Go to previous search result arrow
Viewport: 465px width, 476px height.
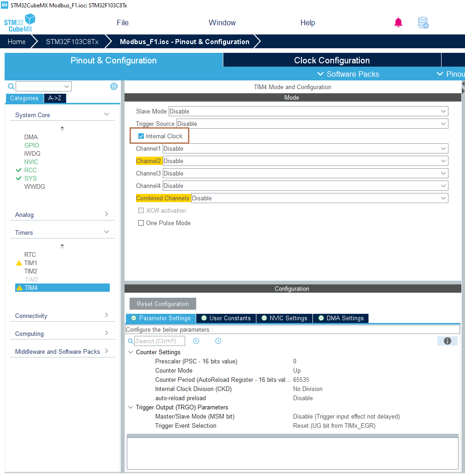[x=196, y=341]
